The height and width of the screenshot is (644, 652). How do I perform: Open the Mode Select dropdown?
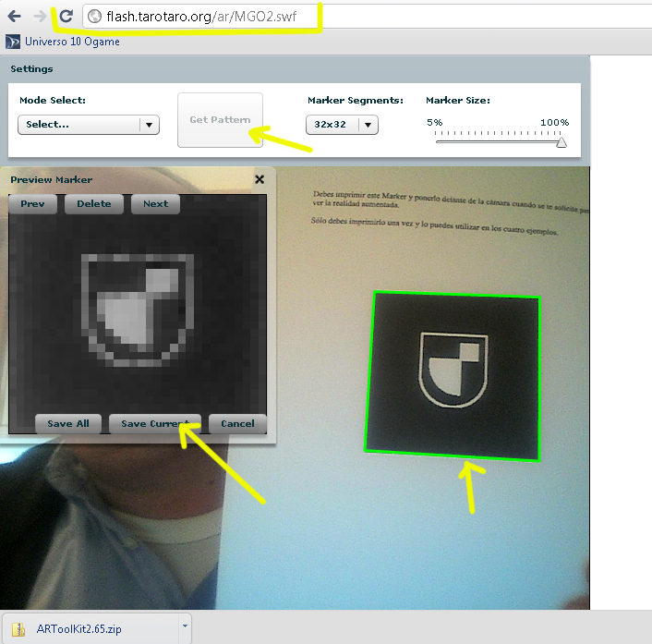(89, 125)
